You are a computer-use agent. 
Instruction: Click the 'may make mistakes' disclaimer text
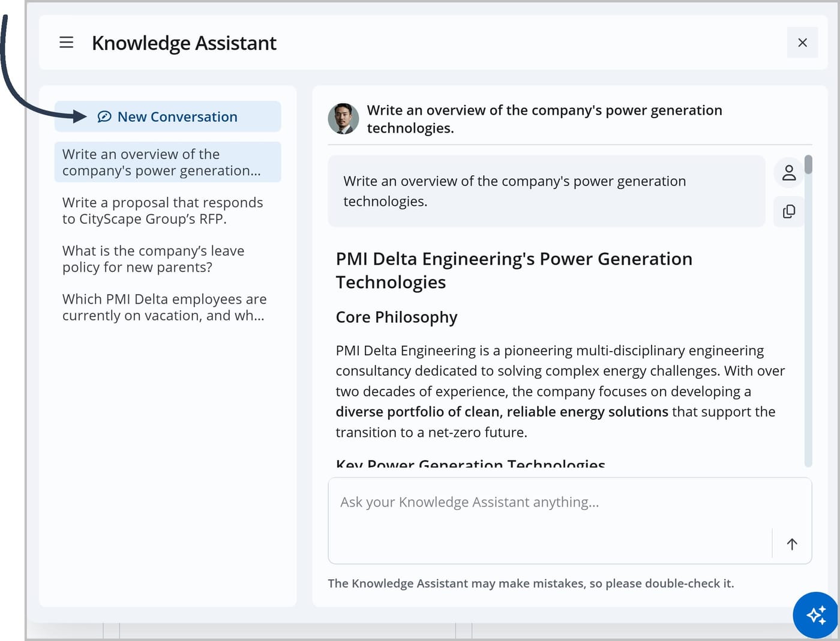click(531, 583)
